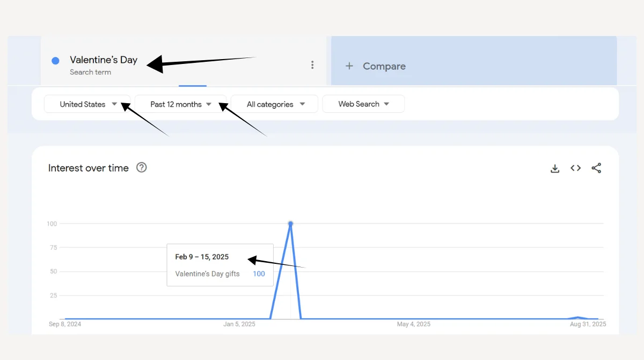Screen dimensions: 644x360
Task: Share the Interest over time chart
Action: [x=596, y=168]
